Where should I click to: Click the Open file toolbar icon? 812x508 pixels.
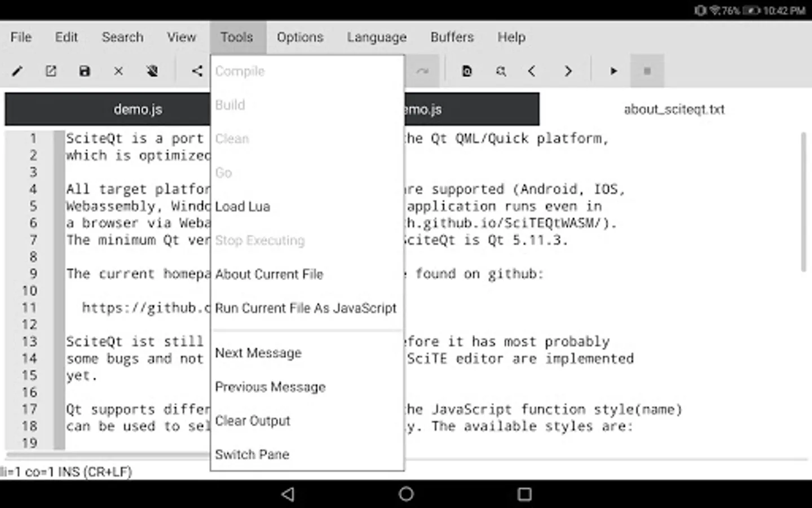[51, 71]
